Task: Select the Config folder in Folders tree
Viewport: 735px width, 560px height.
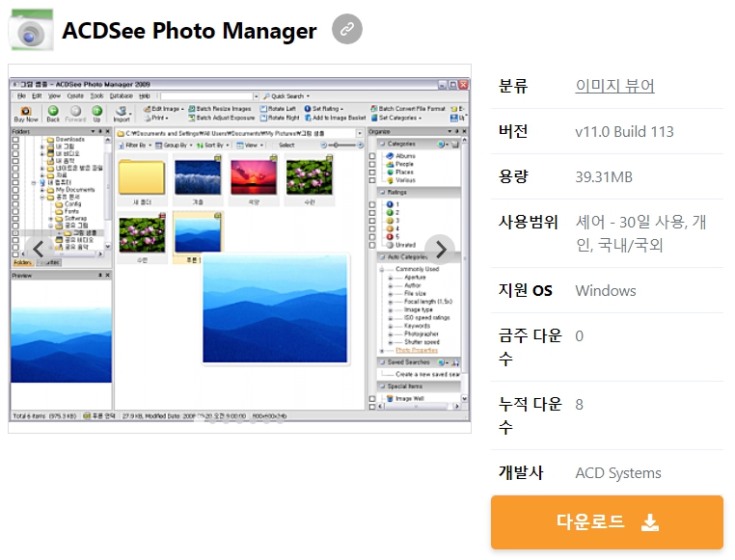Action: (68, 204)
